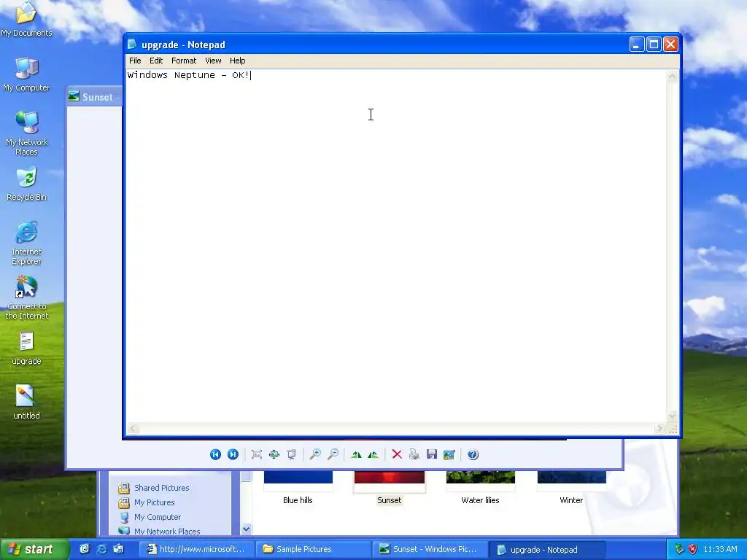The width and height of the screenshot is (747, 560).
Task: Open the Edit menu in Notepad
Action: coord(156,61)
